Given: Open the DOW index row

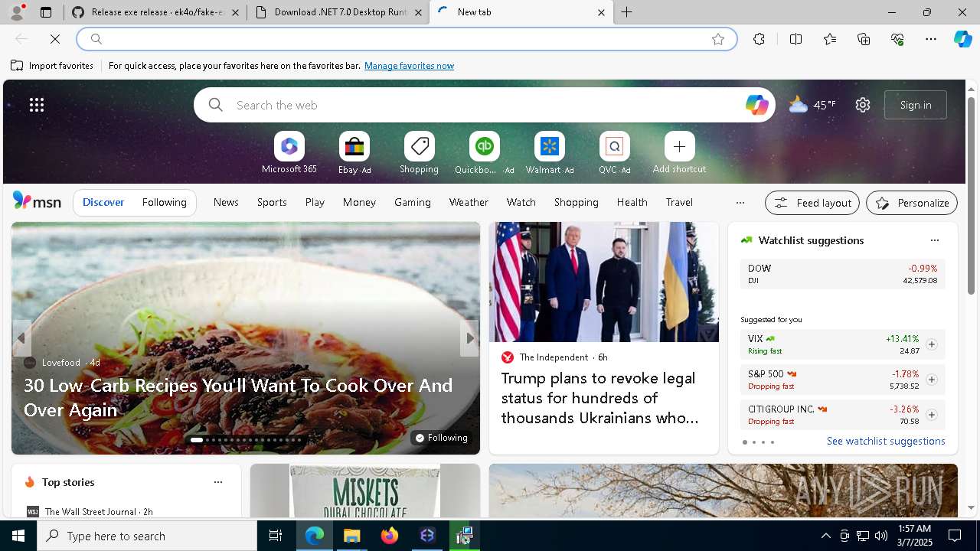Looking at the screenshot, I should point(842,274).
